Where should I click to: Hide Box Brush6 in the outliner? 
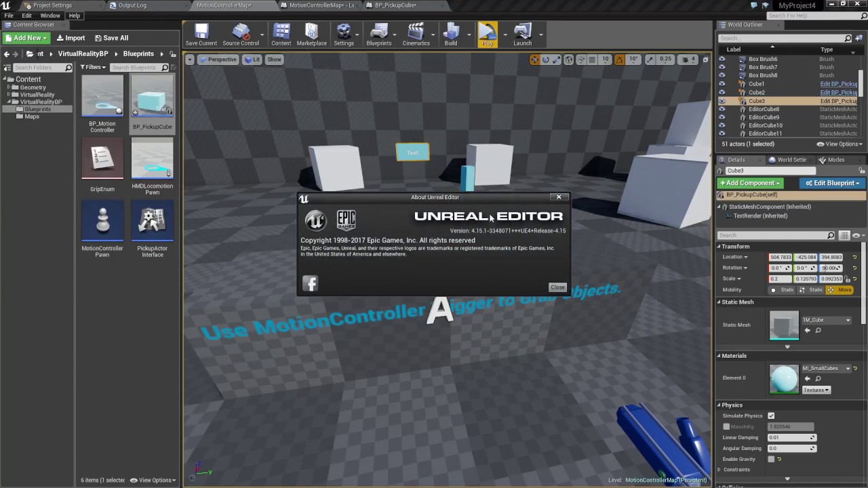coord(722,59)
